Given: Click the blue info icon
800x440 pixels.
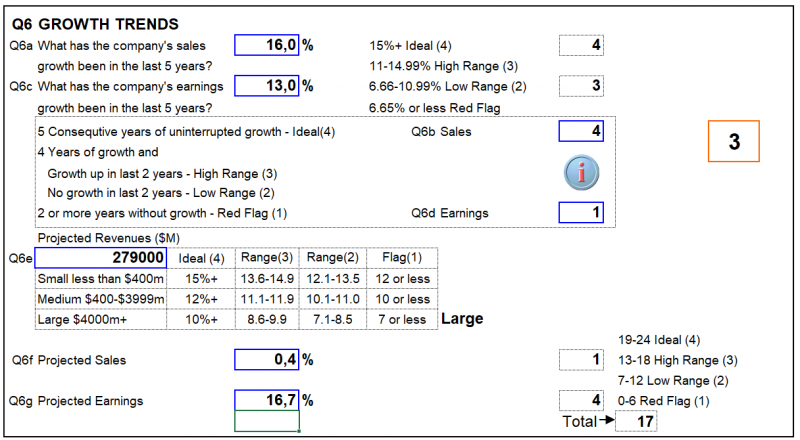Looking at the screenshot, I should pyautogui.click(x=581, y=173).
